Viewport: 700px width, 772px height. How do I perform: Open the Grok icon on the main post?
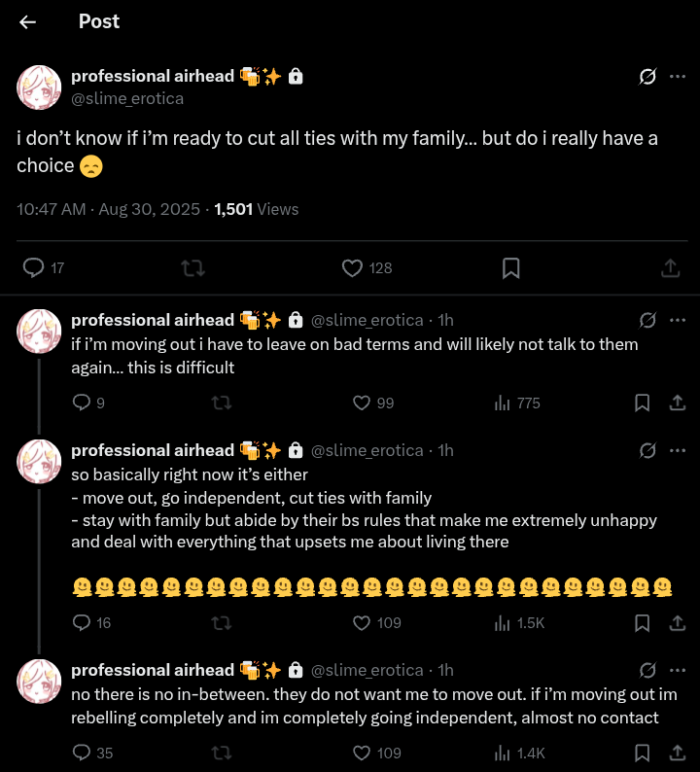tap(647, 76)
